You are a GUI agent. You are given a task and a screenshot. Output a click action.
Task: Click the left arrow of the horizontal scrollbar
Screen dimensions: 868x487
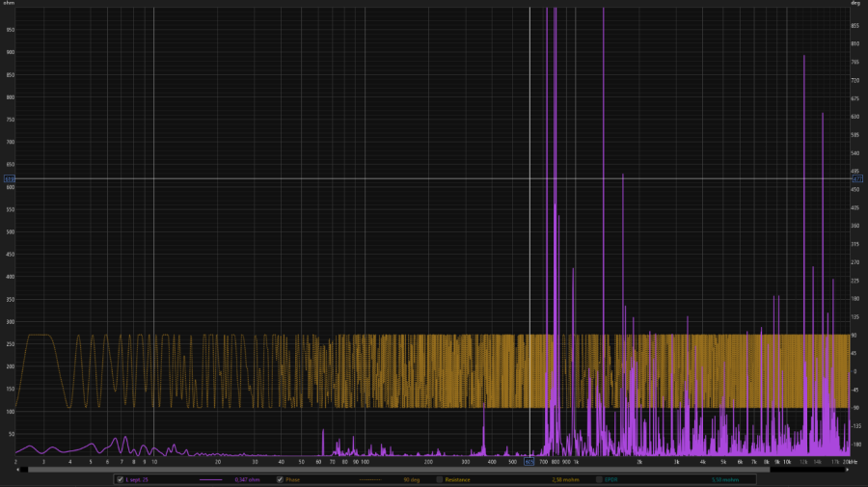[x=17, y=470]
